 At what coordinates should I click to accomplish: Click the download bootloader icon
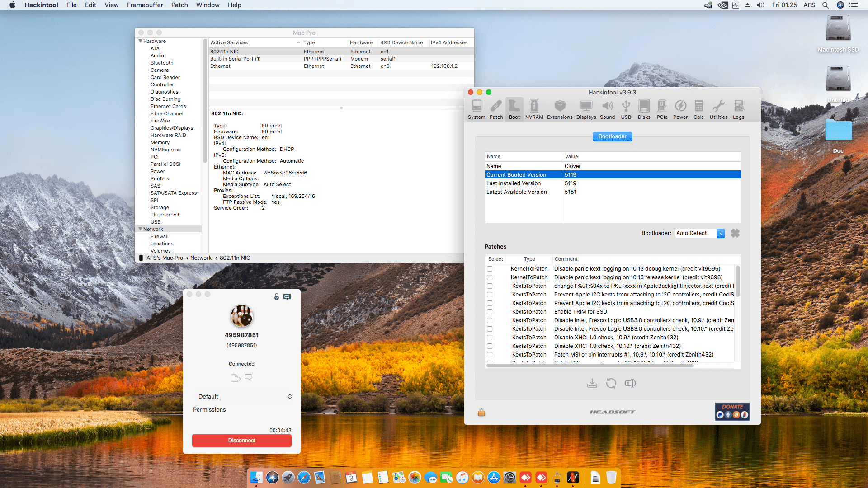592,384
